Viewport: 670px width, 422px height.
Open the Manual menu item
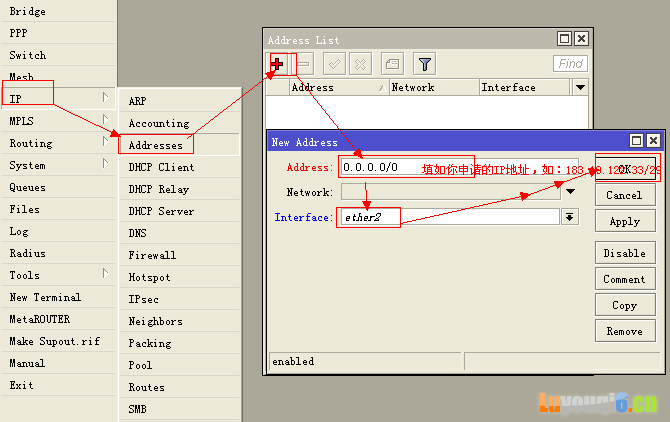click(x=59, y=363)
